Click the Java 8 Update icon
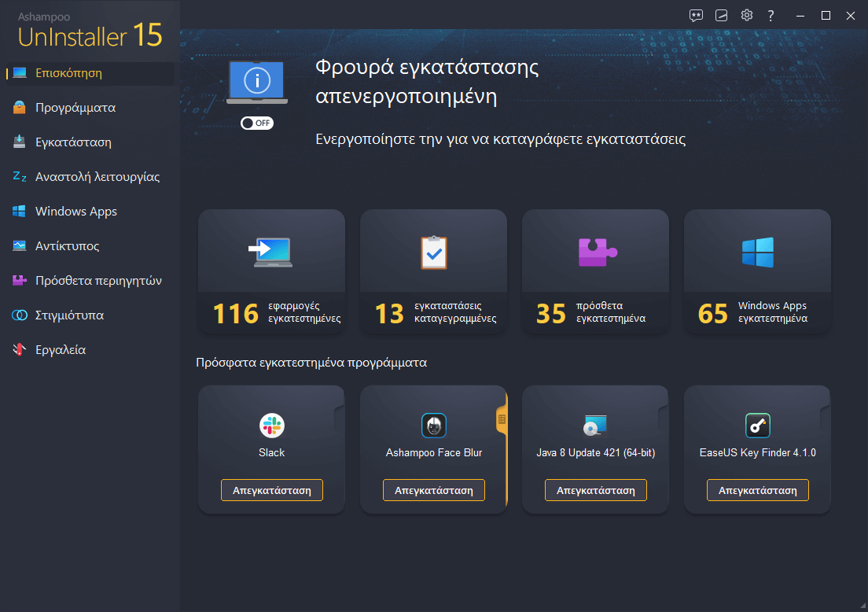The width and height of the screenshot is (868, 612). pos(596,426)
